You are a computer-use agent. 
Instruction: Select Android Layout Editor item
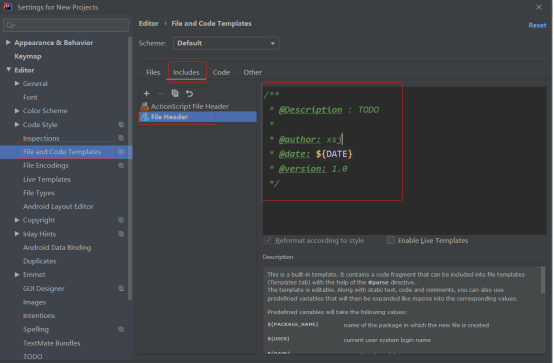point(58,206)
